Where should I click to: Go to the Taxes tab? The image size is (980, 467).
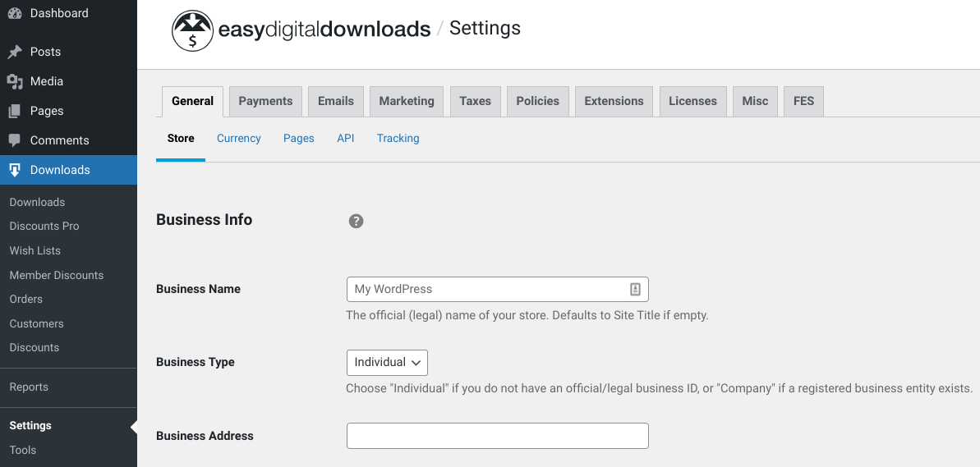(x=475, y=101)
